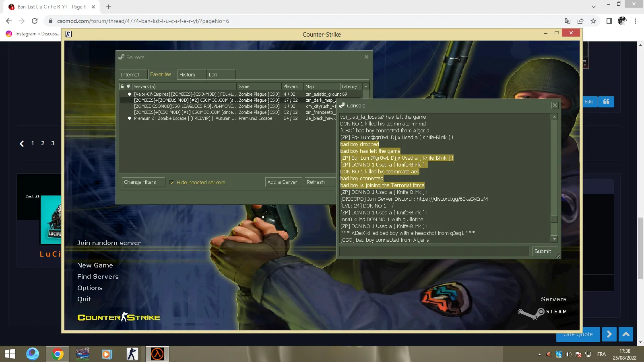Open Counter-Strike icon in taskbar
The width and height of the screenshot is (644, 362).
coord(132,354)
